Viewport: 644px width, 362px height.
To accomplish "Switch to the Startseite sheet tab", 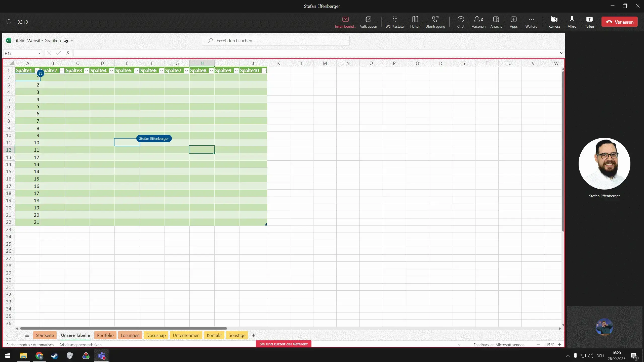I will (x=45, y=335).
